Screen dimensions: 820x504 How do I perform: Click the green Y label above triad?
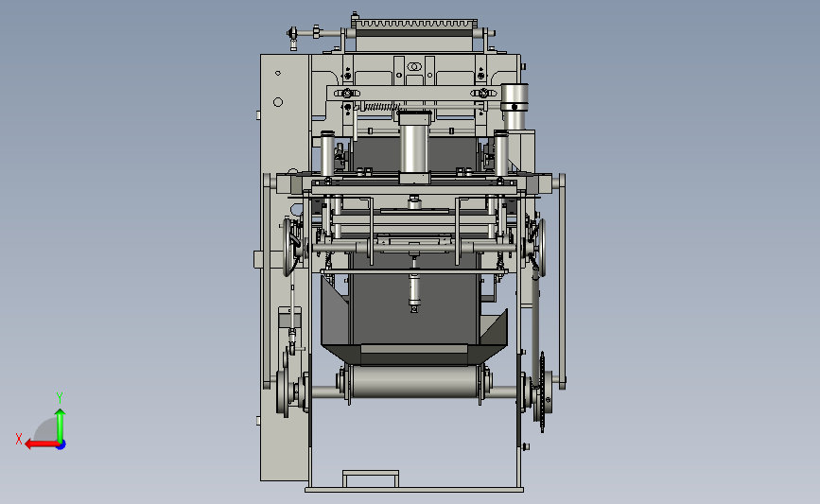(x=59, y=398)
